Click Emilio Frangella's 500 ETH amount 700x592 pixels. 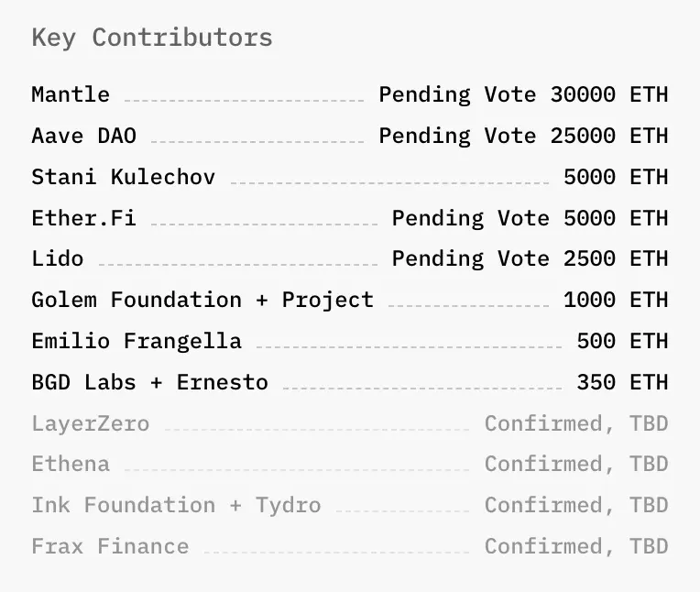tap(622, 341)
